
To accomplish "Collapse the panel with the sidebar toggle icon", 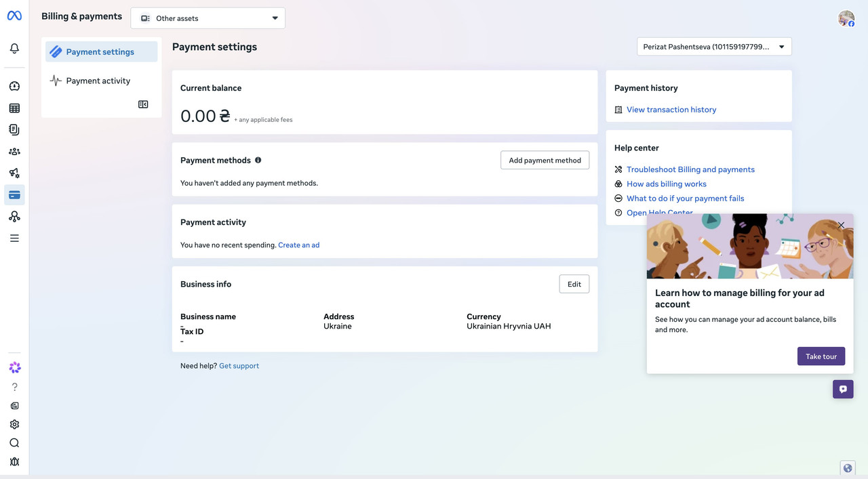I will (143, 104).
